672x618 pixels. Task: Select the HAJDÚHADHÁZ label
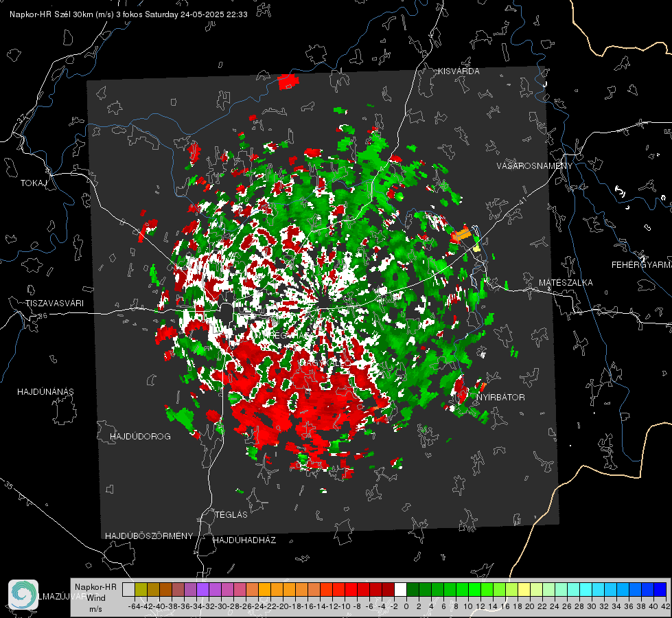(x=244, y=540)
